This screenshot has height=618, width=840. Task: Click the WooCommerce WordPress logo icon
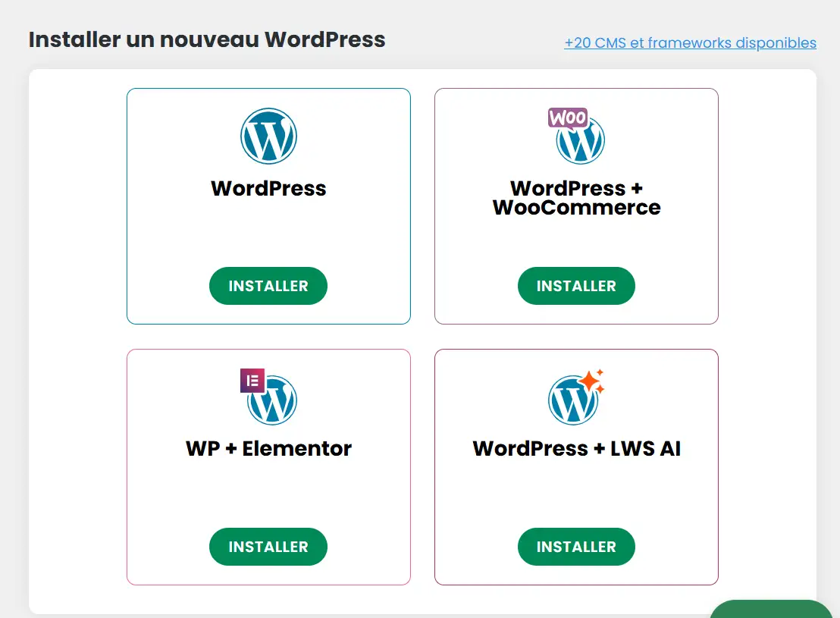coord(576,136)
